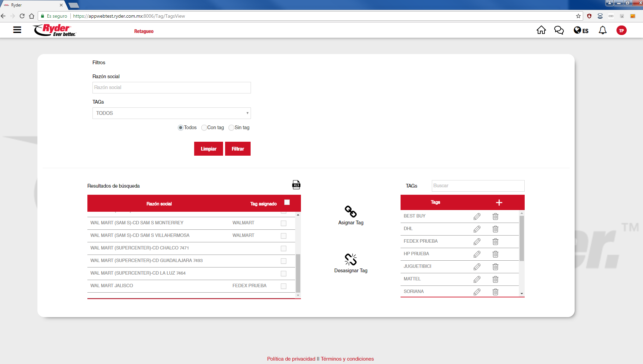Viewport: 643px width, 364px height.
Task: Edit the BEST BUY tag
Action: coord(477,216)
